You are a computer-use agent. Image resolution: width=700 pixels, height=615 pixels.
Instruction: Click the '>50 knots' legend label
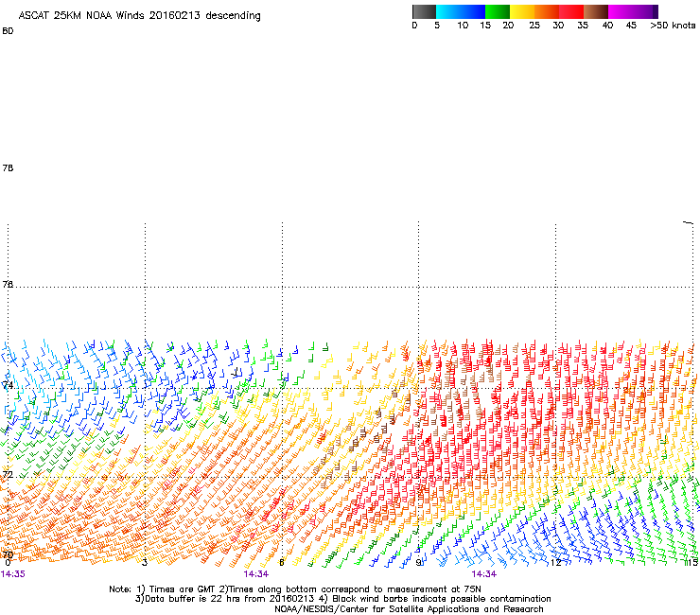pyautogui.click(x=673, y=26)
